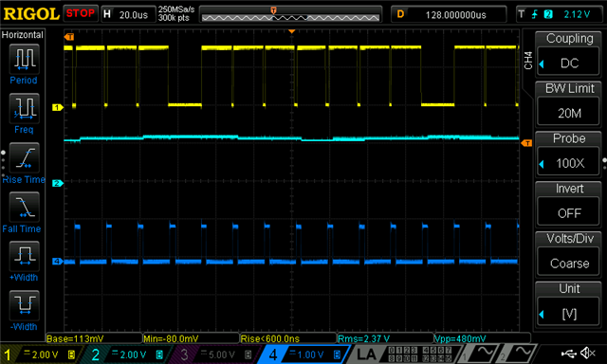
Task: Toggle Volts/Div Coarse adjustment
Action: [569, 263]
